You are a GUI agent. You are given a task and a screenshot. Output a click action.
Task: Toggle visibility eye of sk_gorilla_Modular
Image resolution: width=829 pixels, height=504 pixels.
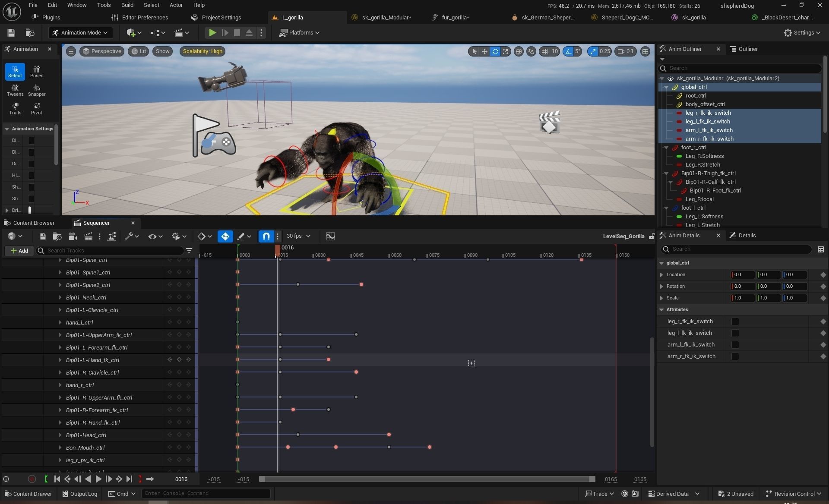(670, 79)
